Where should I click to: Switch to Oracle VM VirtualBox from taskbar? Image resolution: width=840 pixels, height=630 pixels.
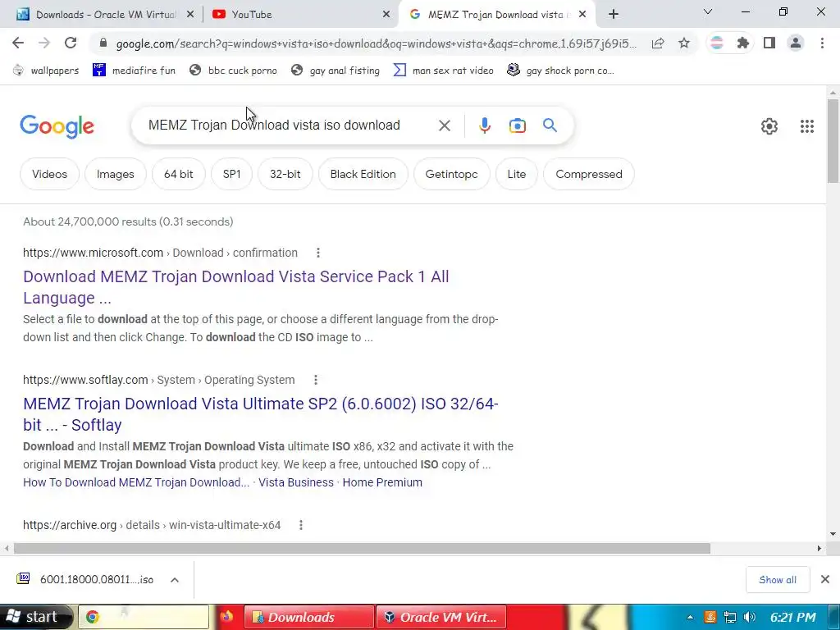coord(441,617)
